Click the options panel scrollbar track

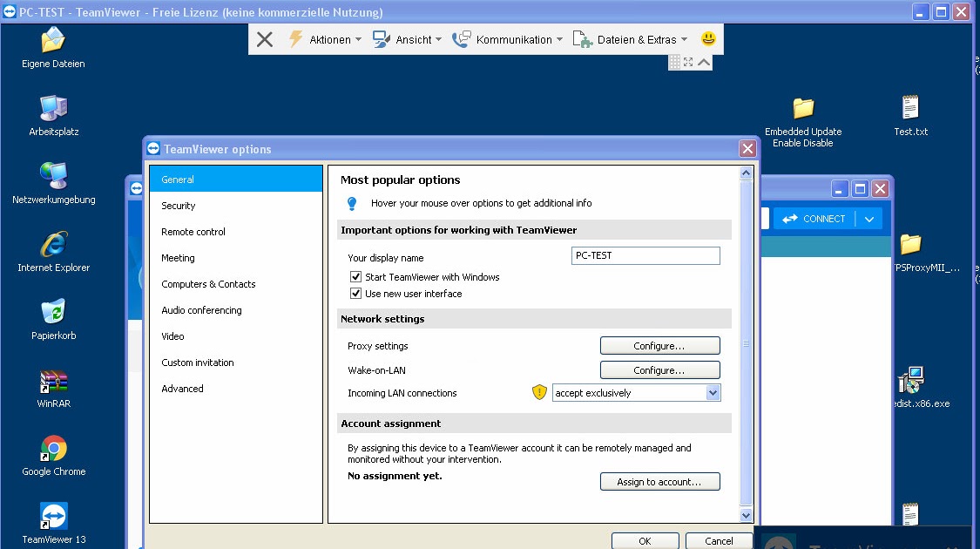746,344
